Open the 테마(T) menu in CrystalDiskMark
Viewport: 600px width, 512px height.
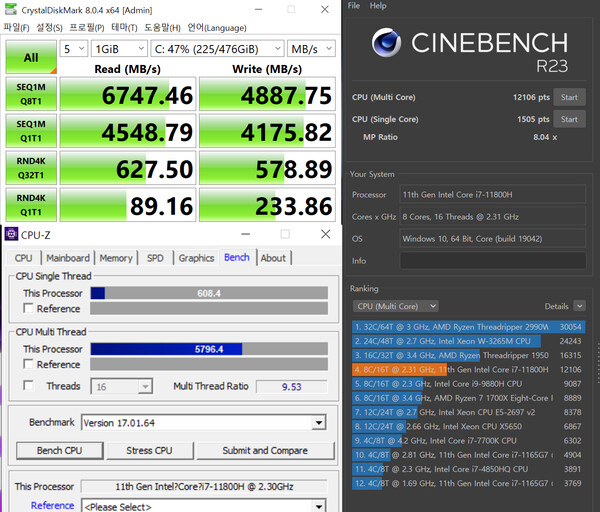click(124, 28)
